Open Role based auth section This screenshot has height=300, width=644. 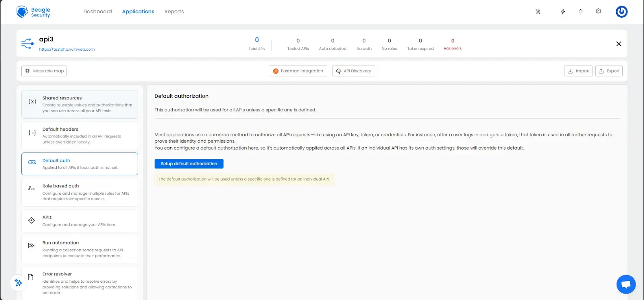(x=80, y=192)
